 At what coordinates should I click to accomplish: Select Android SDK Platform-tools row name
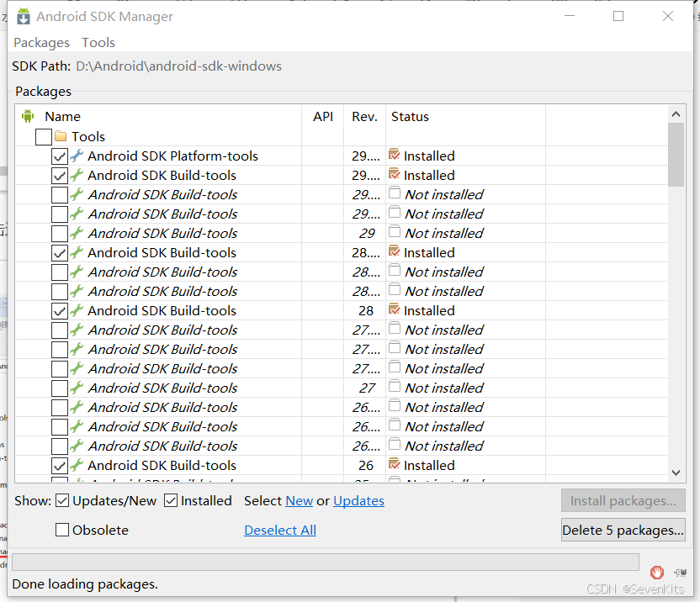click(x=172, y=156)
